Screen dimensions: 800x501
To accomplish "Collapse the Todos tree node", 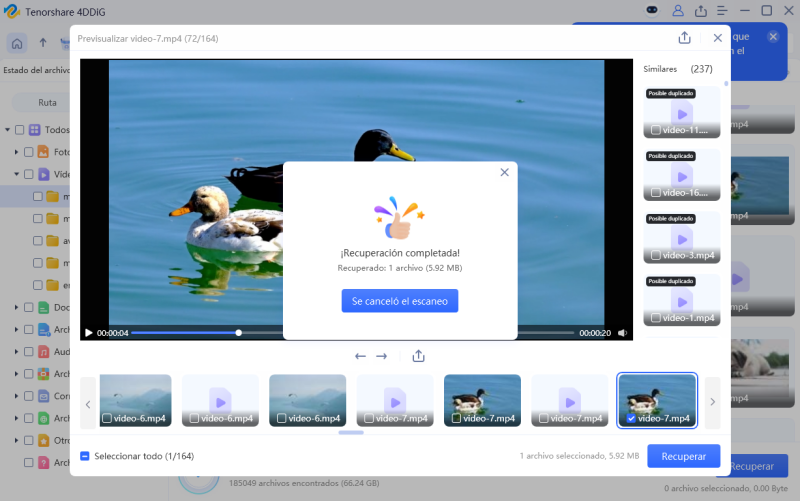I will tap(8, 130).
